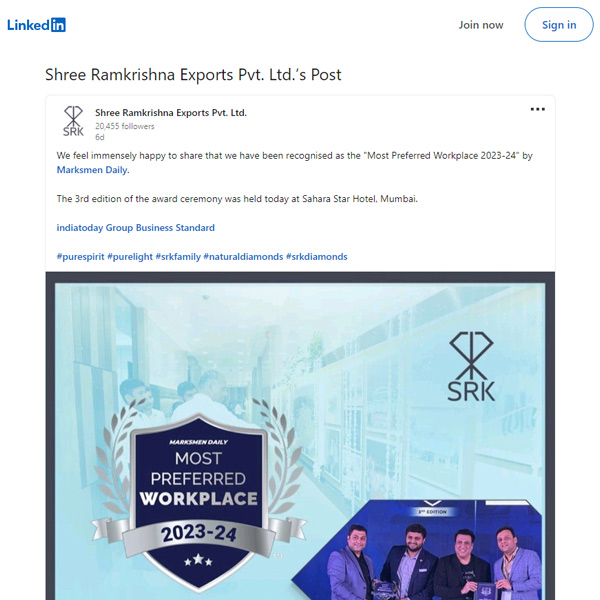Select the #srkfamily hashtag
Screen dimensions: 600x600
point(178,257)
